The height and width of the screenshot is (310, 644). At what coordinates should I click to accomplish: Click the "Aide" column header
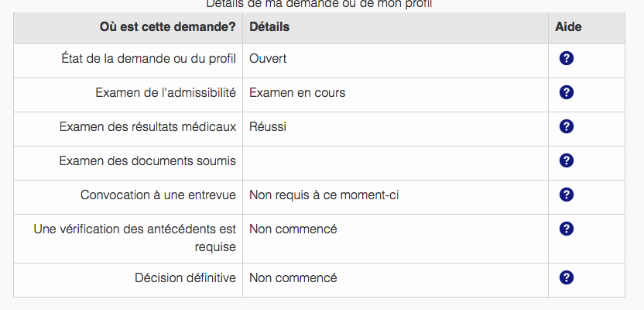568,27
